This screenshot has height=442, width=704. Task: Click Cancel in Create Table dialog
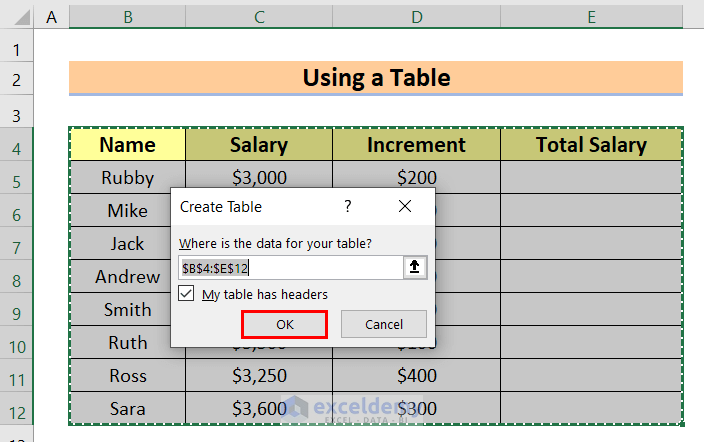click(384, 324)
